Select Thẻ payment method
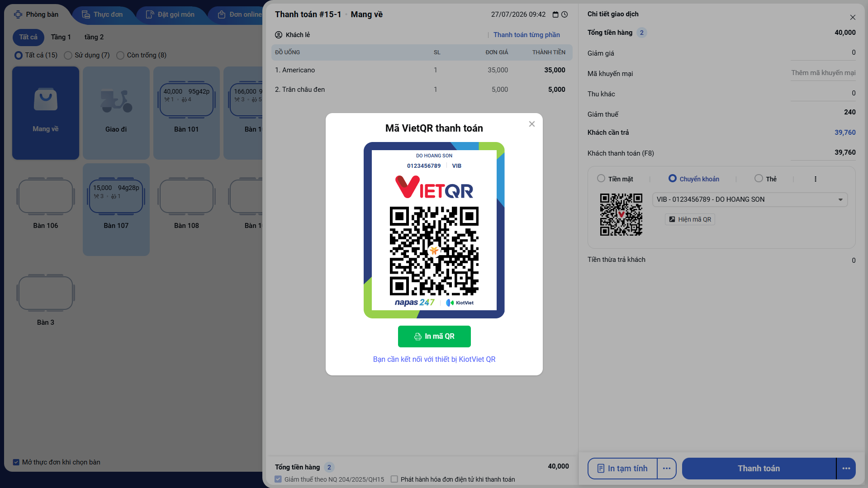The width and height of the screenshot is (868, 488). 766,179
